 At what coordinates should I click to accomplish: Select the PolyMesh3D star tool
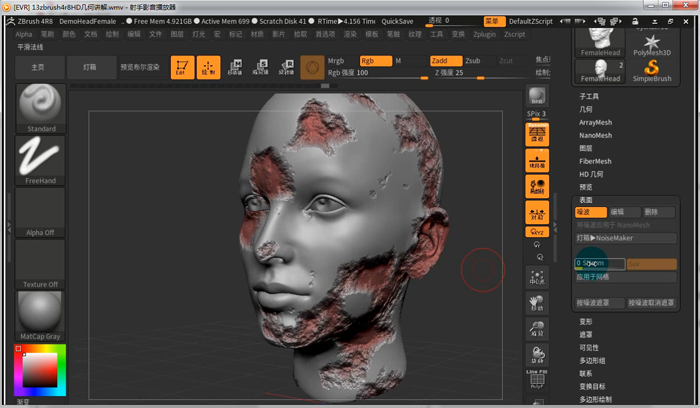coord(652,45)
